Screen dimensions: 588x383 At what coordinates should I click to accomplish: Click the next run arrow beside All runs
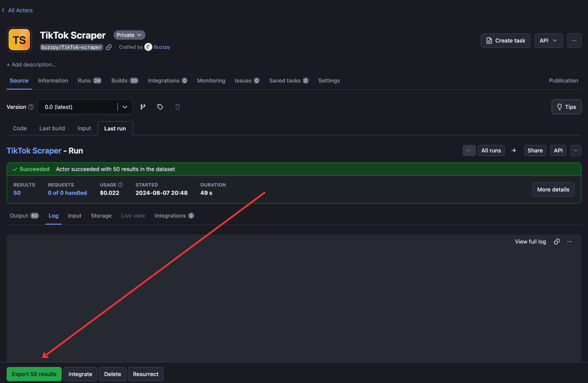point(514,150)
